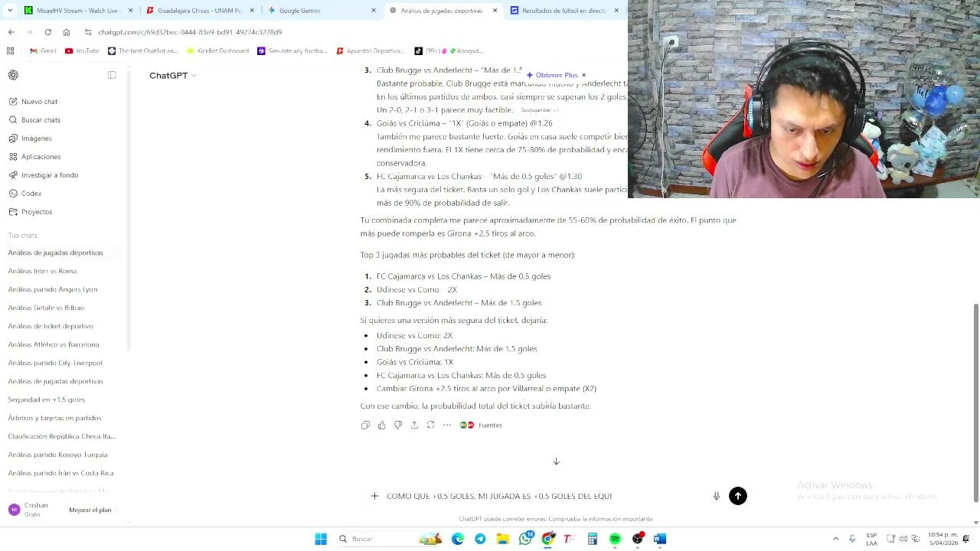
Task: Open the browser tab list dropdown arrow
Action: [9, 10]
